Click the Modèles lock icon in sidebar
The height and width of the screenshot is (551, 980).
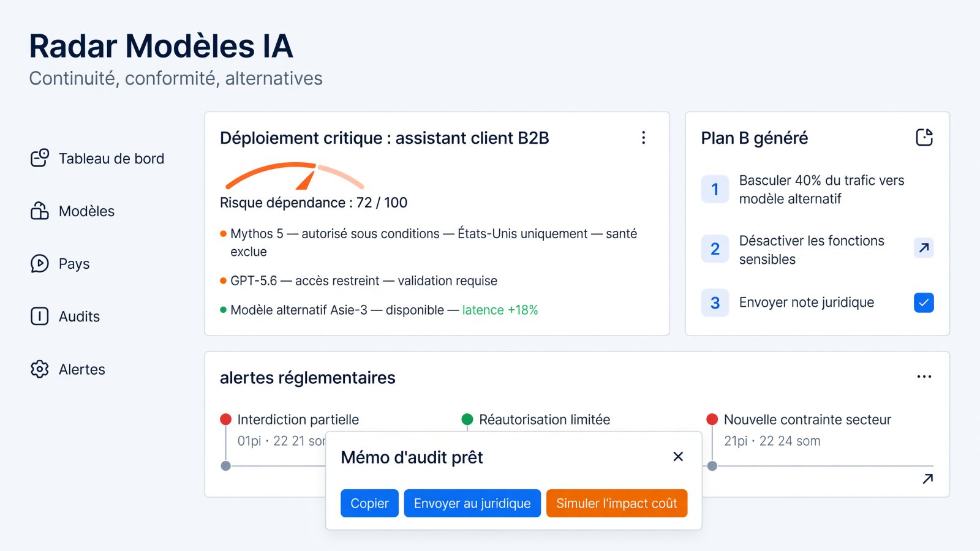click(40, 211)
